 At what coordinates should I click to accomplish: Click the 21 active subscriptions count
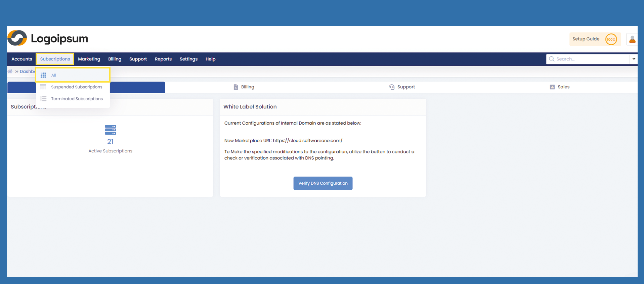(110, 142)
